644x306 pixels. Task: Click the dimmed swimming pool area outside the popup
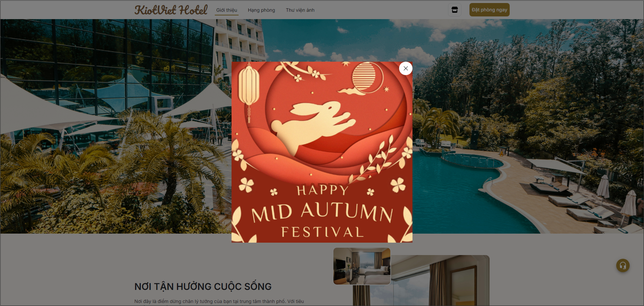point(469,188)
